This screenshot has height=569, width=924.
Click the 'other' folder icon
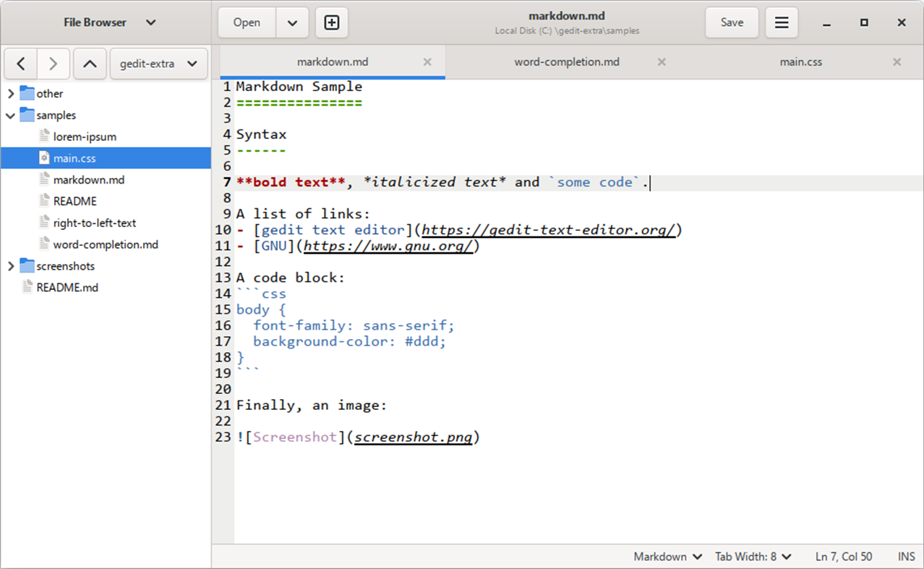pos(27,93)
